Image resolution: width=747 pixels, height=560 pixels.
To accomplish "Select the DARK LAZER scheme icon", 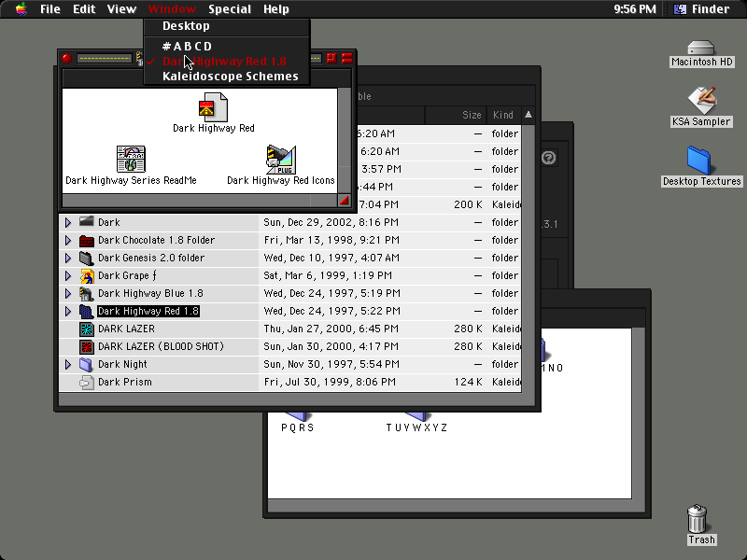I will click(x=86, y=329).
